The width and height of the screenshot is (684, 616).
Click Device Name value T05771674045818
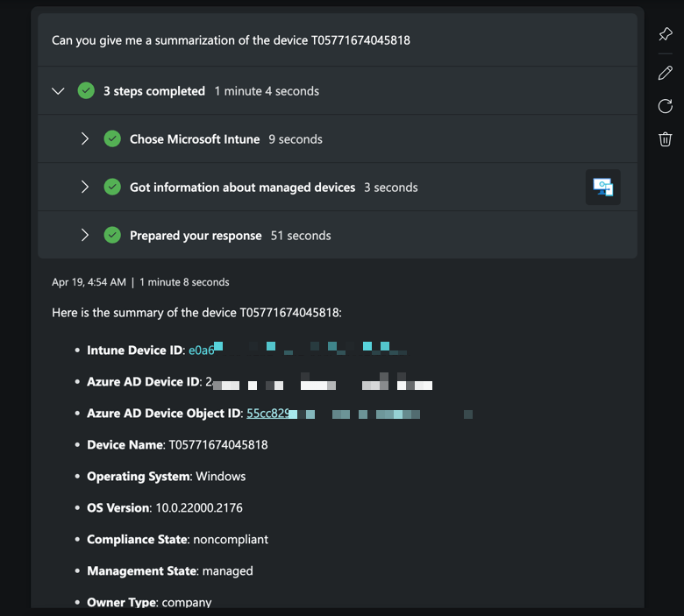218,445
